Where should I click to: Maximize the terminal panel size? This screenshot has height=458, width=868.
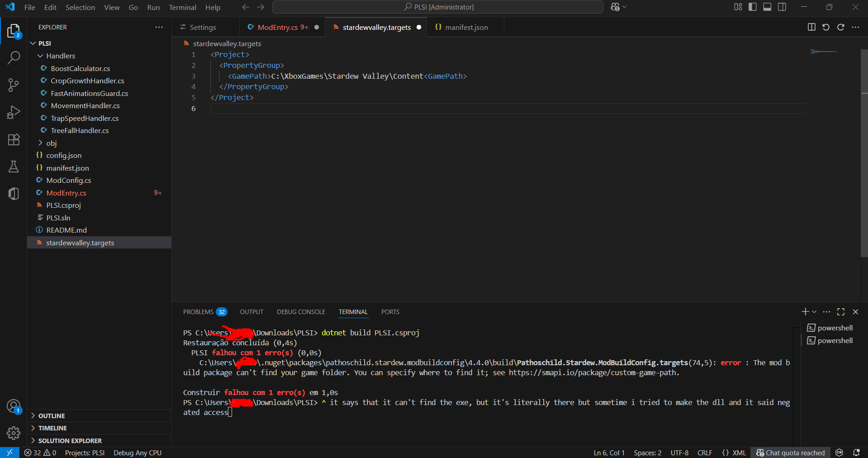[x=841, y=312]
